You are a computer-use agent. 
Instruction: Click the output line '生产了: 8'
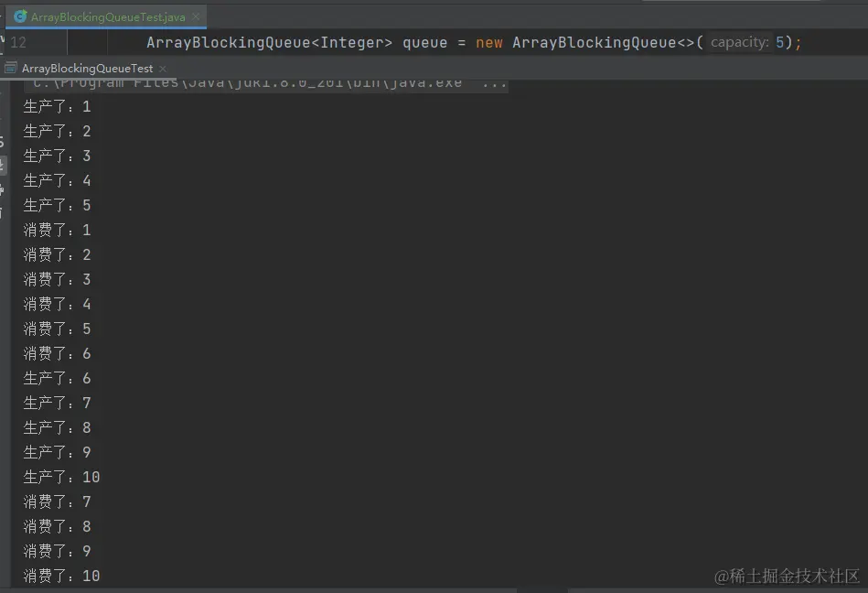click(57, 427)
